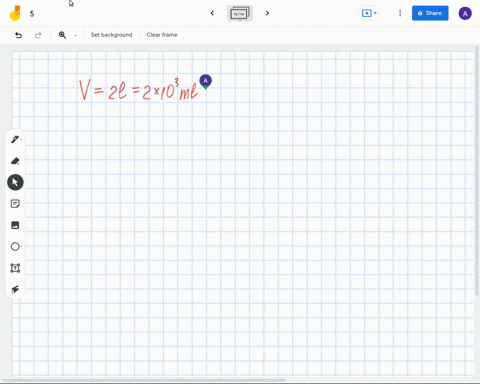Redo the last action
Viewport: 480px width, 384px height.
38,35
